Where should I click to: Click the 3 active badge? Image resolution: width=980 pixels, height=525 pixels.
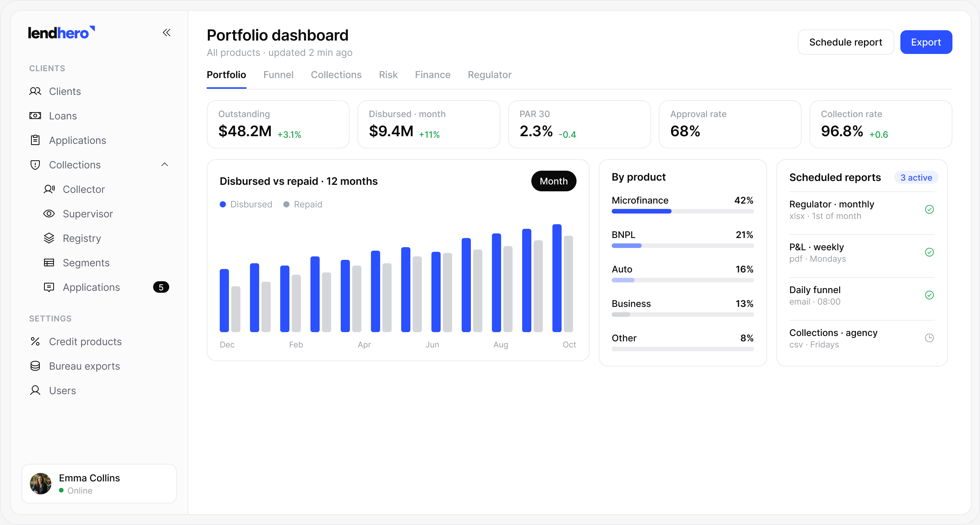point(916,178)
